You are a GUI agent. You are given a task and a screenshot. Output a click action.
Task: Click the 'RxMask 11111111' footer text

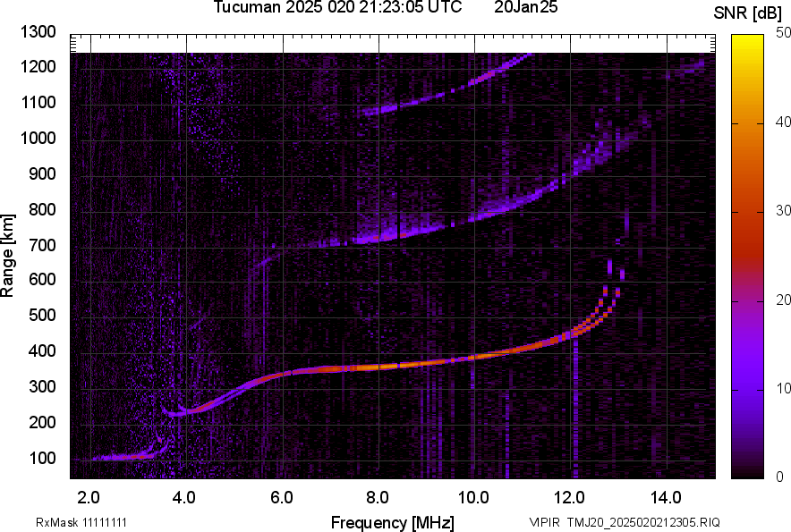(x=81, y=522)
